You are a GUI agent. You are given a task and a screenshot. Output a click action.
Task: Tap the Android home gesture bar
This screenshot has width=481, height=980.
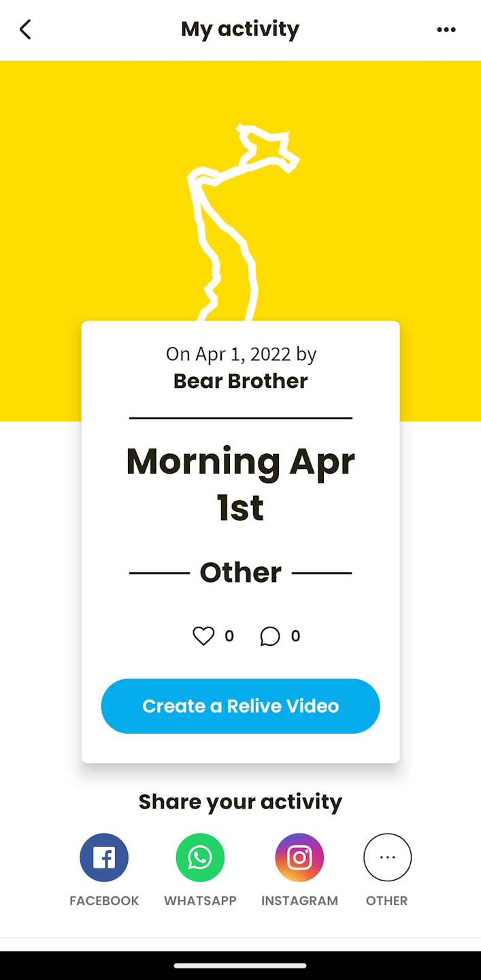click(x=240, y=965)
